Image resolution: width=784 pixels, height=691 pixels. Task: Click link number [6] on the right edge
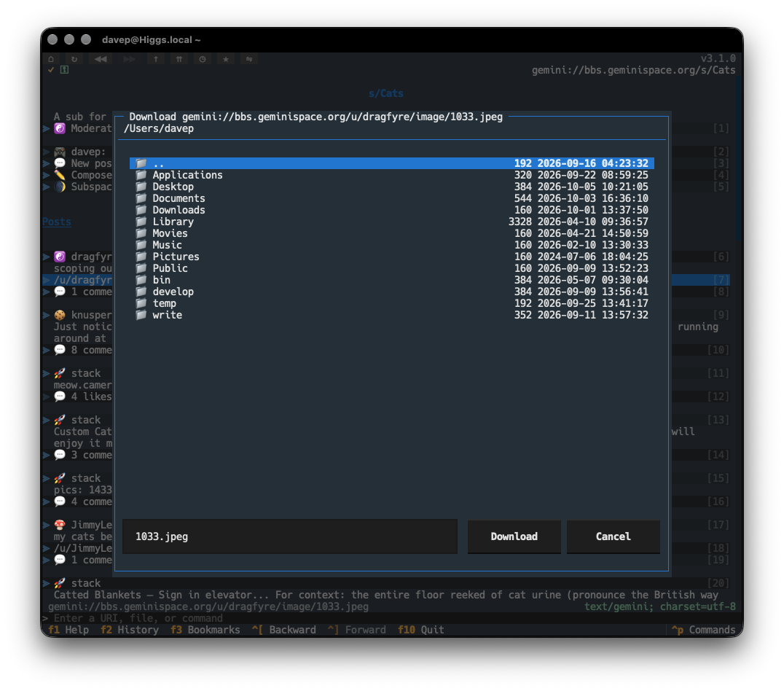point(721,257)
